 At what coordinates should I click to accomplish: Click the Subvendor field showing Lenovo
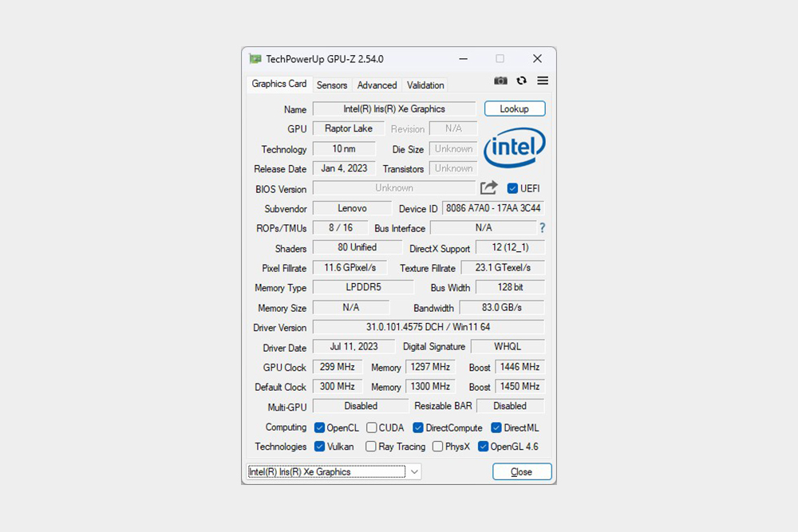[x=352, y=208]
